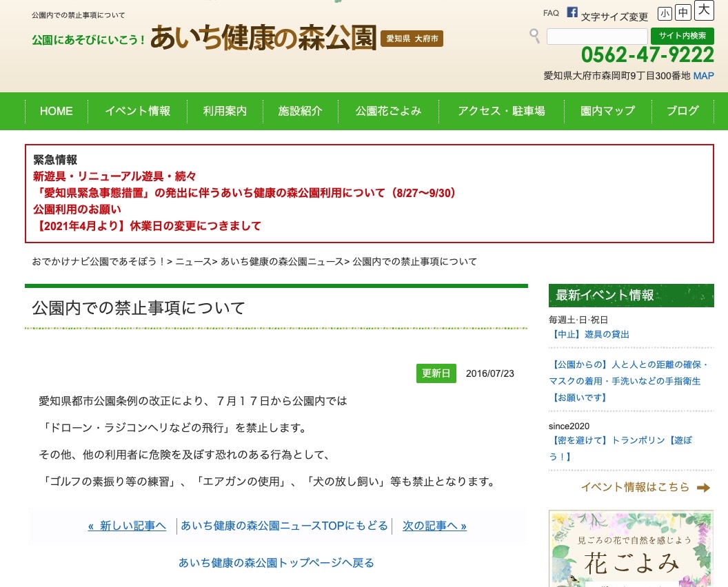Click あいち健康の森公園ニュース breadcrumb link
The height and width of the screenshot is (587, 728).
pos(282,262)
